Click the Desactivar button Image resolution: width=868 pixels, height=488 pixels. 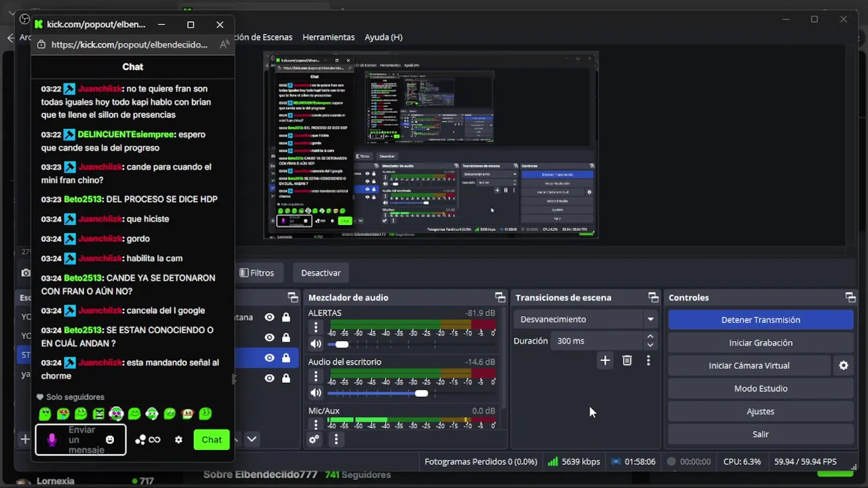[321, 272]
